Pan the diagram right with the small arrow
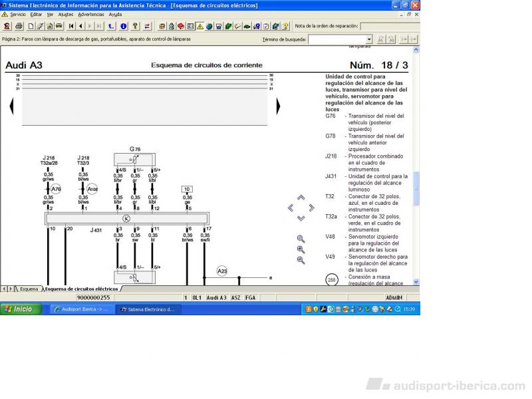Image resolution: width=532 pixels, height=399 pixels. (x=311, y=207)
